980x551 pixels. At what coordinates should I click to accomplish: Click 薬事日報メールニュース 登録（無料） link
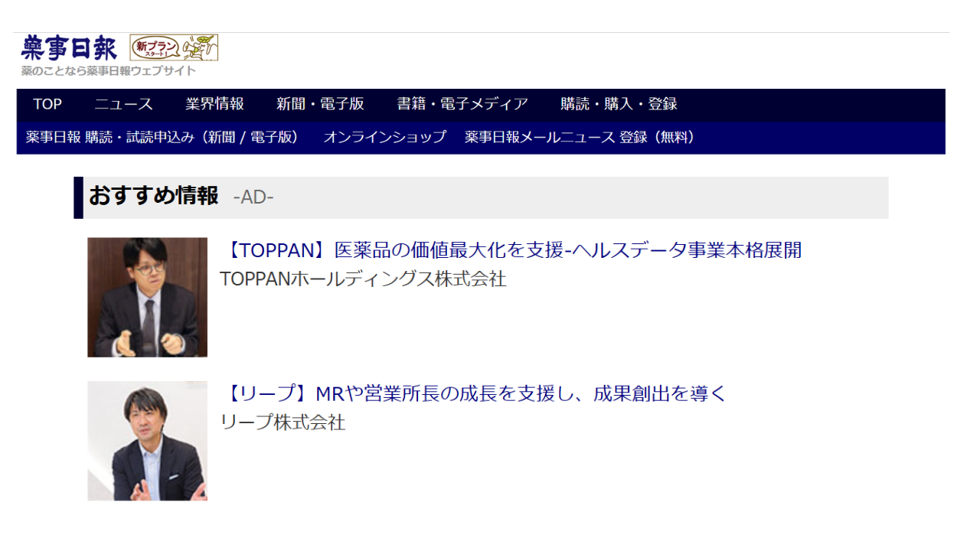point(580,138)
